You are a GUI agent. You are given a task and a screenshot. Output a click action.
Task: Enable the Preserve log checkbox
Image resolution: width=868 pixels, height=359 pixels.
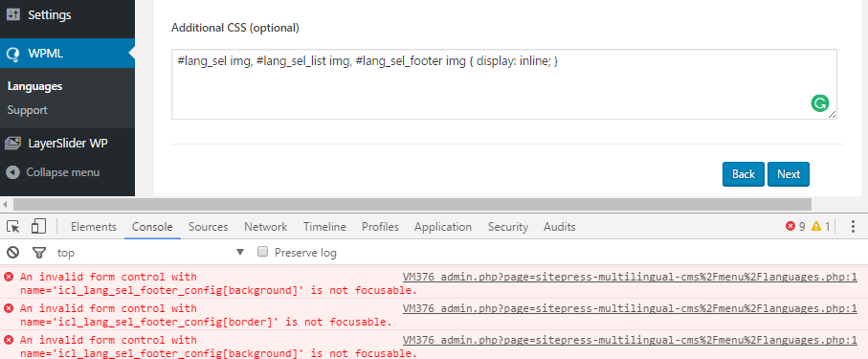pyautogui.click(x=263, y=252)
